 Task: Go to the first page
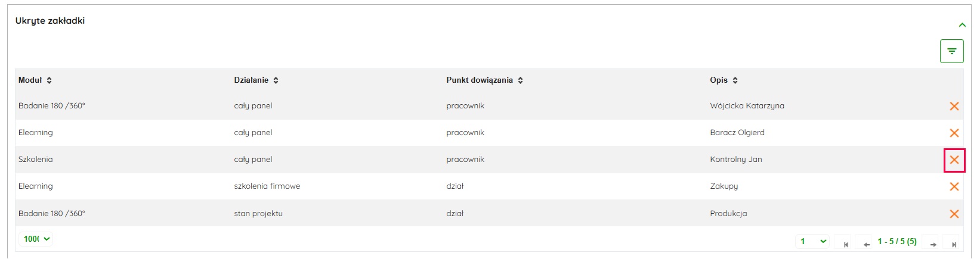845,244
